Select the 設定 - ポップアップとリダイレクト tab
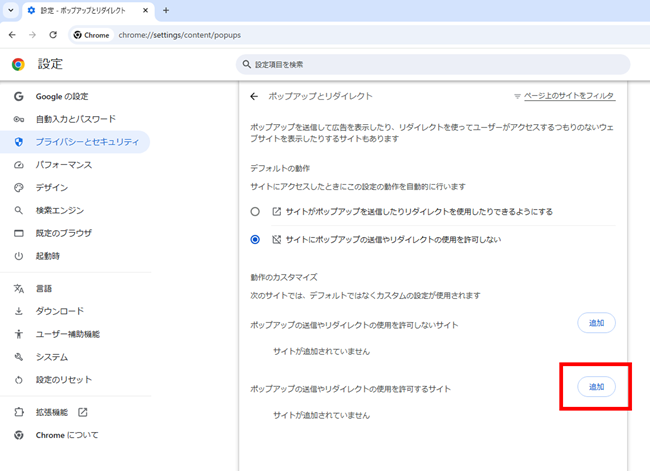The image size is (650, 471). pyautogui.click(x=88, y=11)
